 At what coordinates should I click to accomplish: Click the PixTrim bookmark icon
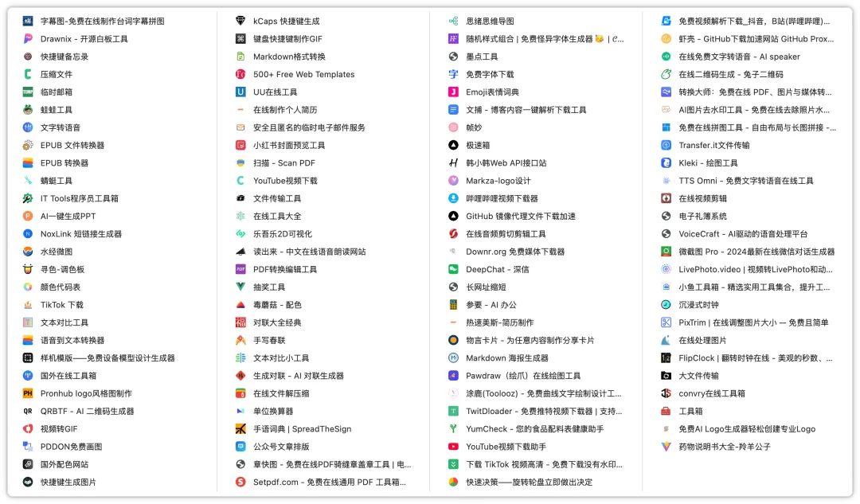coord(666,322)
